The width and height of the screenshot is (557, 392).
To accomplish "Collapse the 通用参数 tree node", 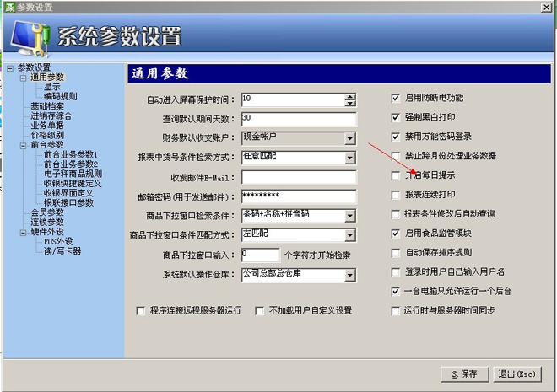I will [x=23, y=78].
